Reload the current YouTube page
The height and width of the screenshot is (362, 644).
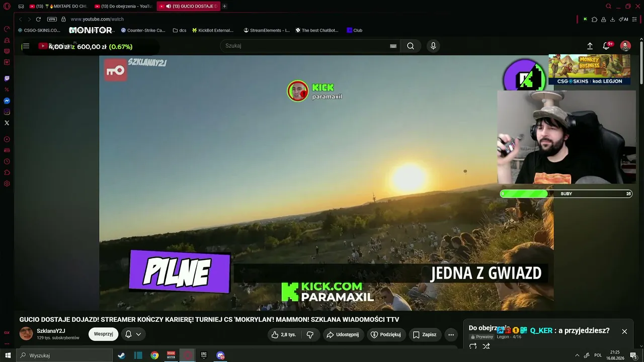click(x=38, y=19)
